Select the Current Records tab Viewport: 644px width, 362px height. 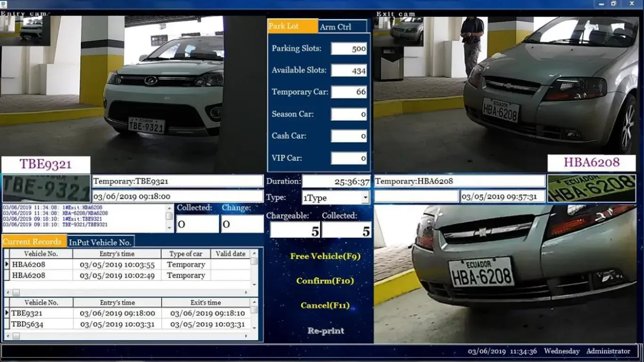33,242
